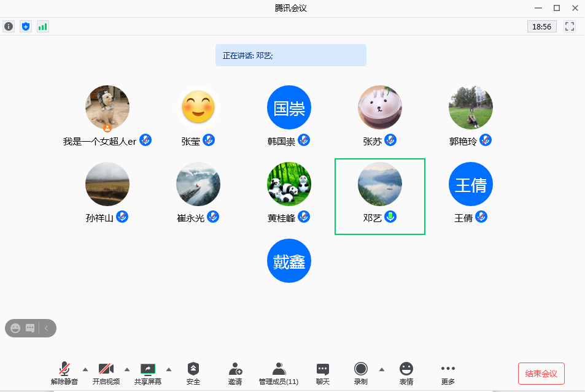
Task: Check the green network signal icon
Action: (x=42, y=26)
